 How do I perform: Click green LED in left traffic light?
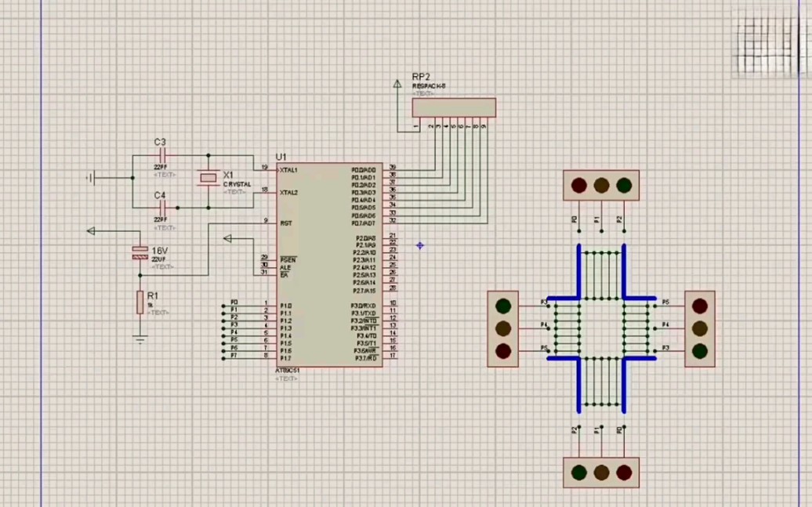click(x=503, y=306)
